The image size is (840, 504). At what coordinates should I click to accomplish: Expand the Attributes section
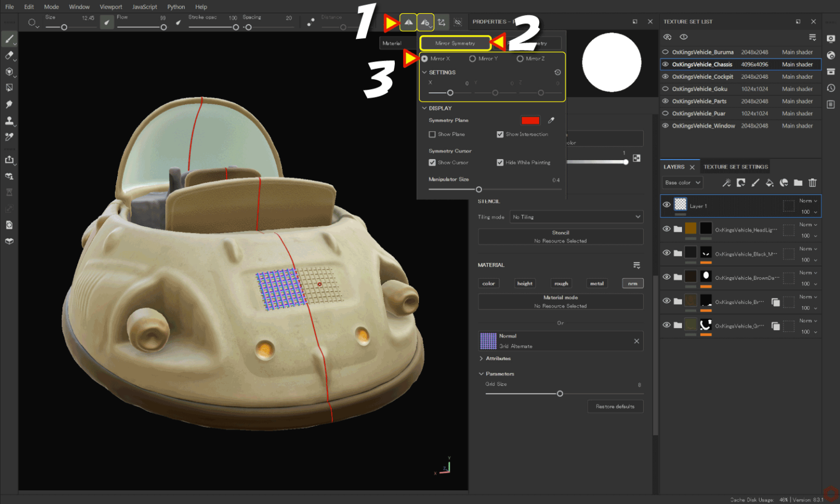tap(481, 358)
